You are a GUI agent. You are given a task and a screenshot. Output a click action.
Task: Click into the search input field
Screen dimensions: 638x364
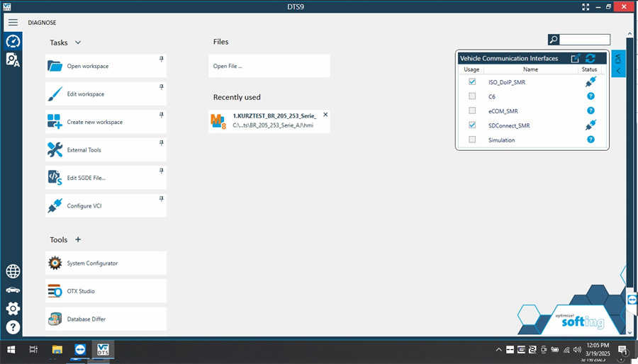click(585, 40)
